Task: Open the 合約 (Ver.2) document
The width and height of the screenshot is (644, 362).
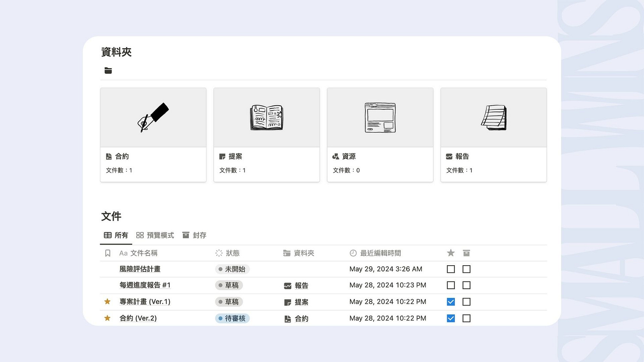Action: pyautogui.click(x=138, y=318)
